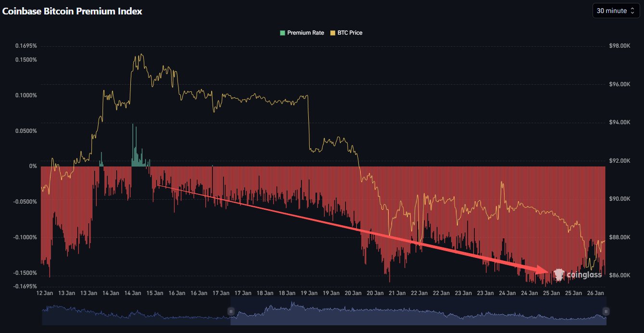Toggle the Premium Rate legend series
Viewport: 644px width, 333px height.
(305, 33)
